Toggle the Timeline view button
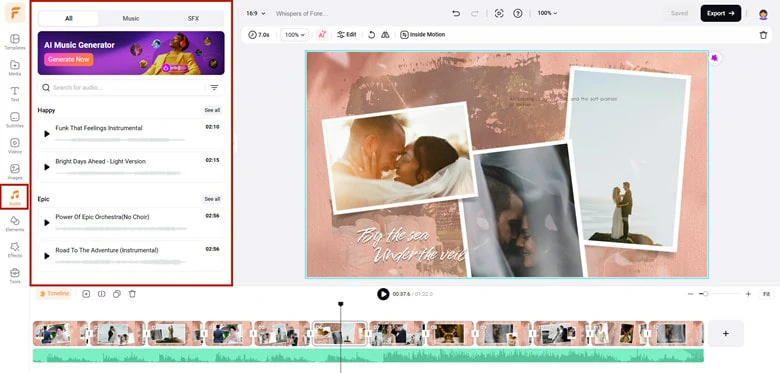Viewport: 780px width, 373px height. click(54, 294)
